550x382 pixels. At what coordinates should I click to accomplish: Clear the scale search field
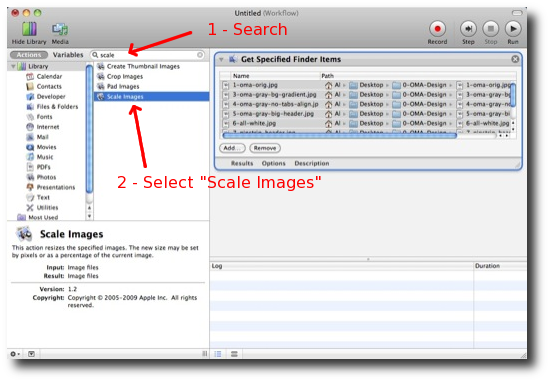[200, 55]
